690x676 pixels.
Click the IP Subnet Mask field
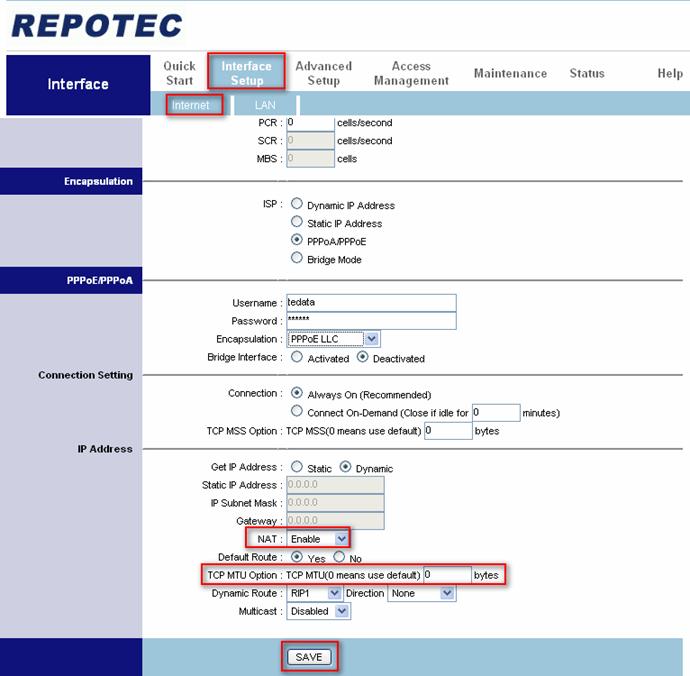pyautogui.click(x=335, y=503)
